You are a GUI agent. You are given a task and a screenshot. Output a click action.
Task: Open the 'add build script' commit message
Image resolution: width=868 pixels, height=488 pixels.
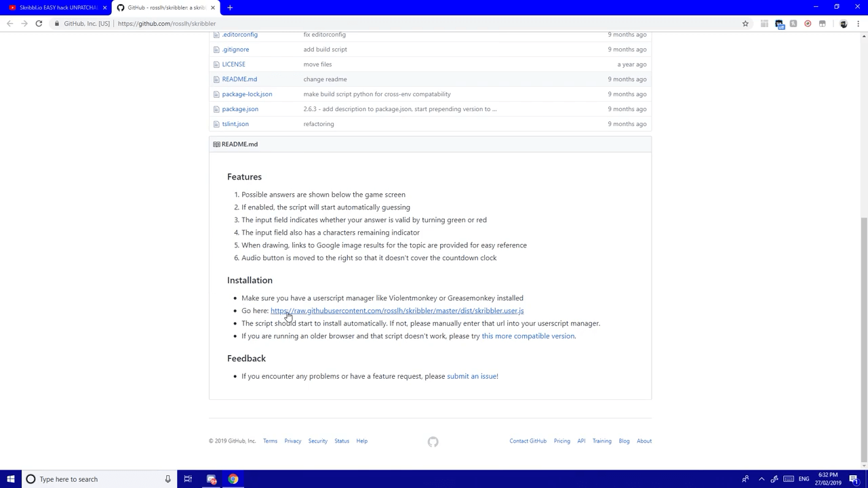tap(325, 49)
